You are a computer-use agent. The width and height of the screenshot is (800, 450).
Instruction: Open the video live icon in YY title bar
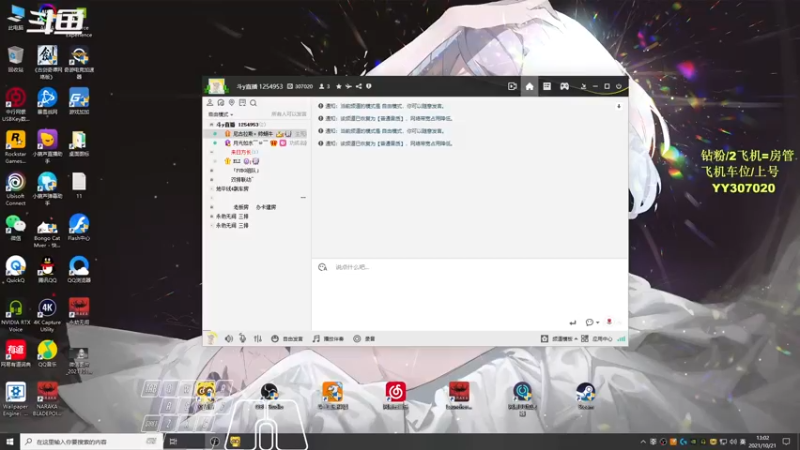pos(512,86)
